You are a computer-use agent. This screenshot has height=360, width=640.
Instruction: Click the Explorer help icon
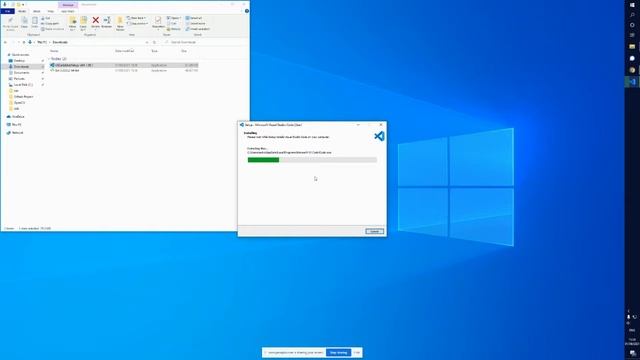click(x=247, y=11)
